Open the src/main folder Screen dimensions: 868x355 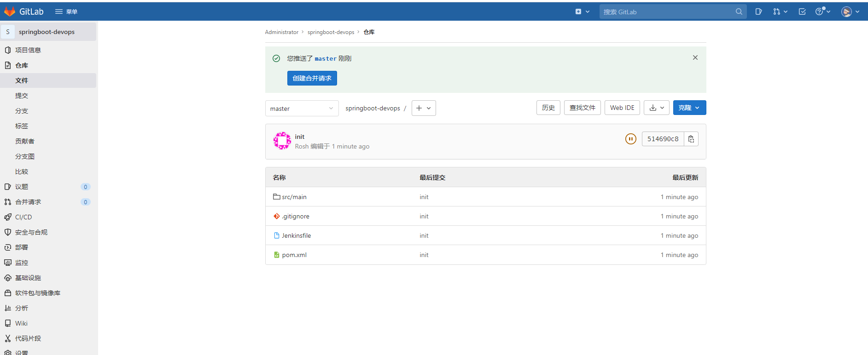[x=294, y=197]
